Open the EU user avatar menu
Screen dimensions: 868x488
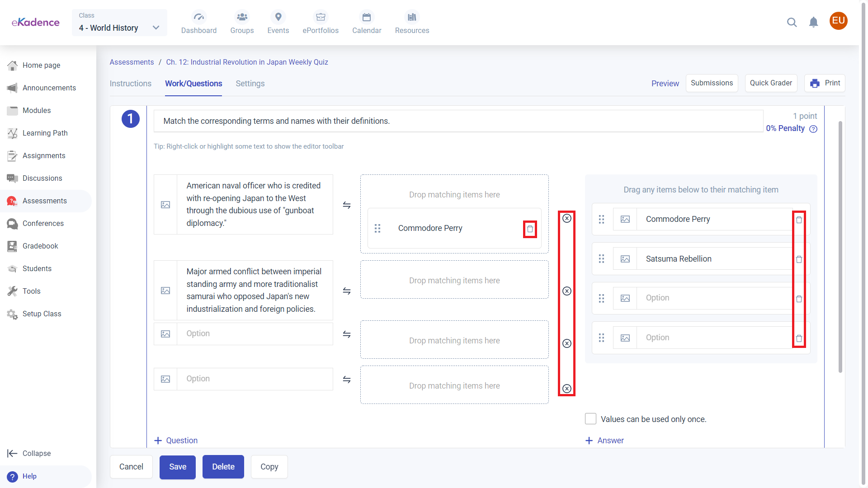(x=838, y=21)
